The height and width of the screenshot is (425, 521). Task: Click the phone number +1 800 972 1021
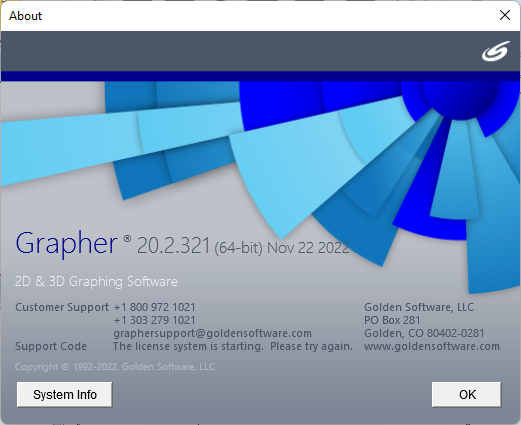(154, 307)
